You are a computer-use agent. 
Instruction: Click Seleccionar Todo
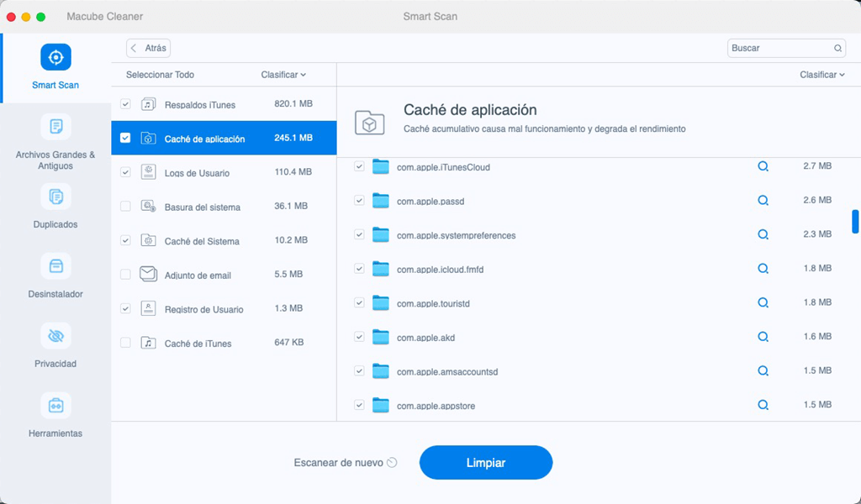[160, 75]
